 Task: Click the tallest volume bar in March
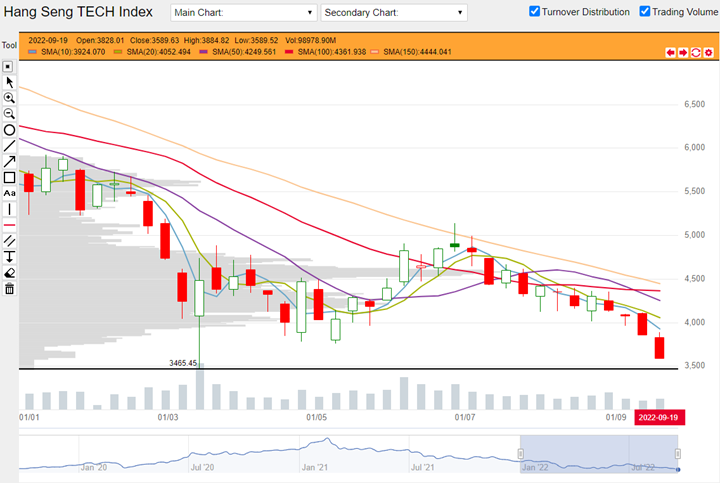click(x=200, y=390)
